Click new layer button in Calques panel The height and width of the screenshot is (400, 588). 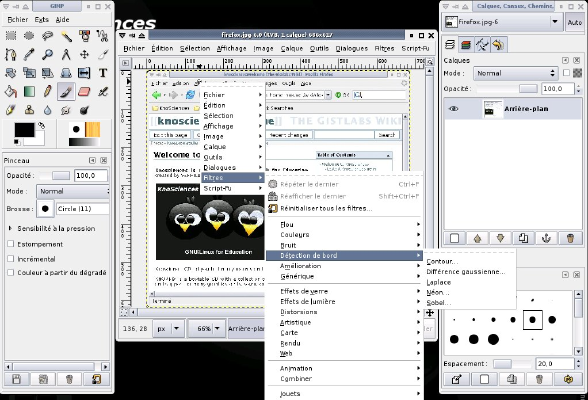[454, 238]
